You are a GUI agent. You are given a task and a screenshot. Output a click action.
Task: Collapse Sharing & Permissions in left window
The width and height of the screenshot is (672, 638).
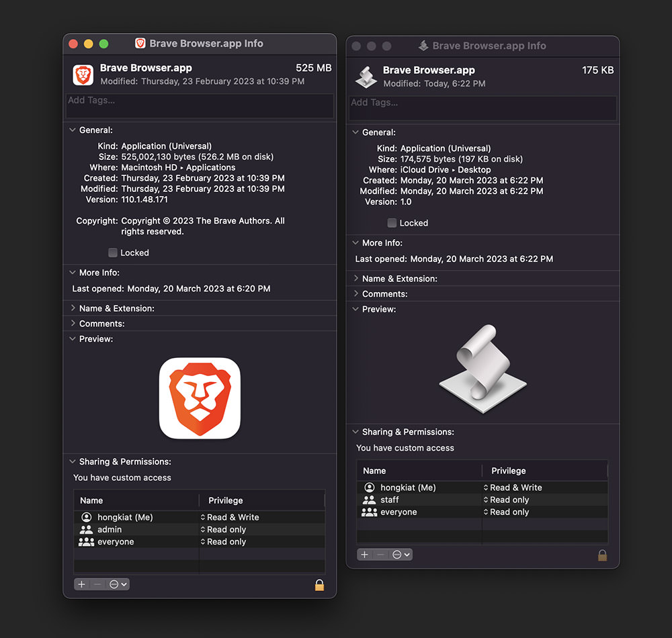(x=73, y=461)
